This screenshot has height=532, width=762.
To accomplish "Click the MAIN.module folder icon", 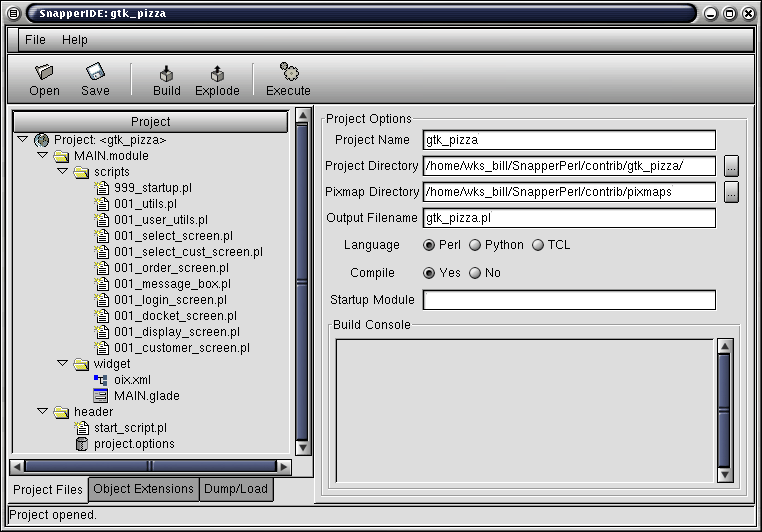I will (61, 156).
